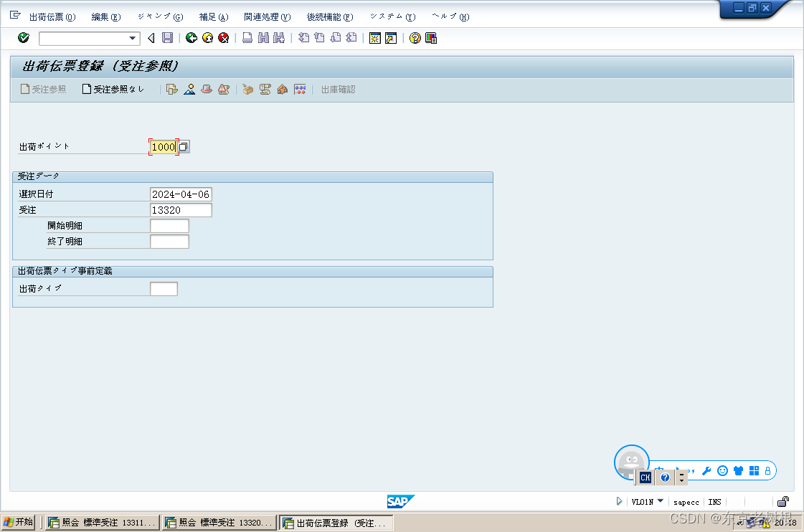Open Customize Local Layout icon
The height and width of the screenshot is (532, 804).
point(431,39)
